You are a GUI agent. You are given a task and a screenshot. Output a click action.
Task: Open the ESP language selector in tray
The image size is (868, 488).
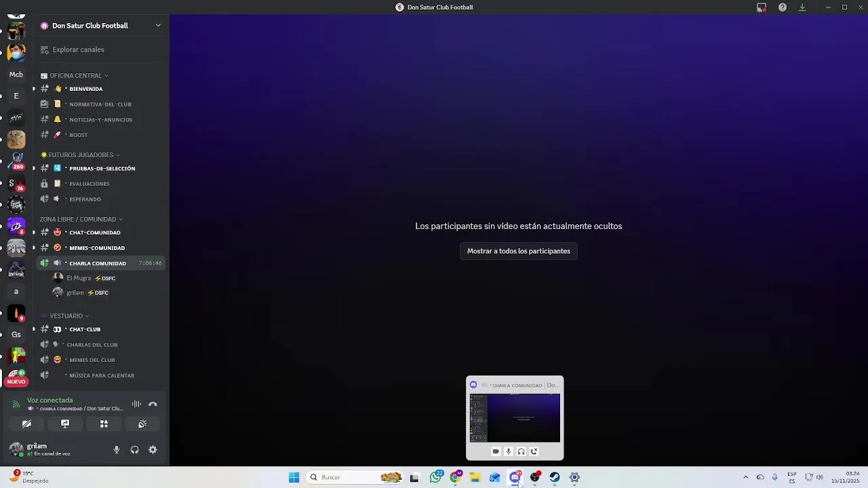tap(792, 477)
